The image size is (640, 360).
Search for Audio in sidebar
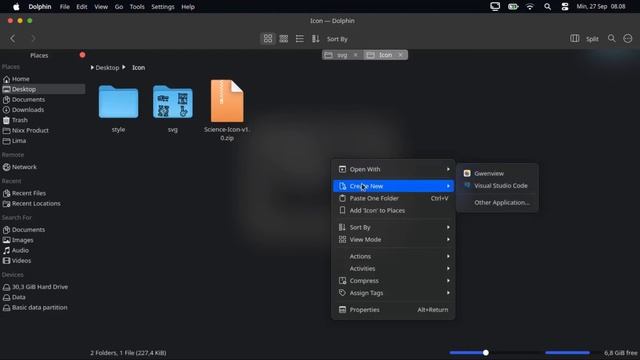pos(43,250)
